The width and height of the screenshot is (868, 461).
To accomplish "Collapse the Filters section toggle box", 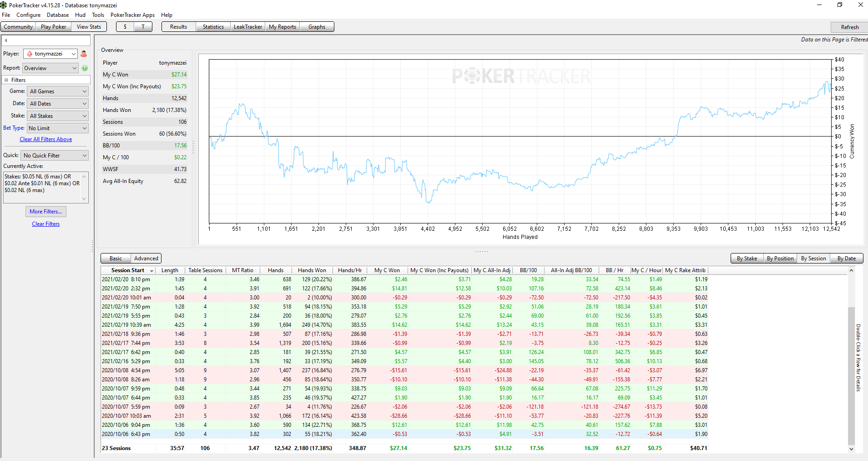I will [6, 80].
